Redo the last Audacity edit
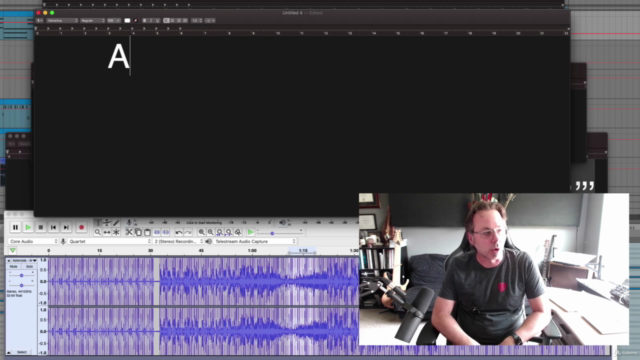 188,232
